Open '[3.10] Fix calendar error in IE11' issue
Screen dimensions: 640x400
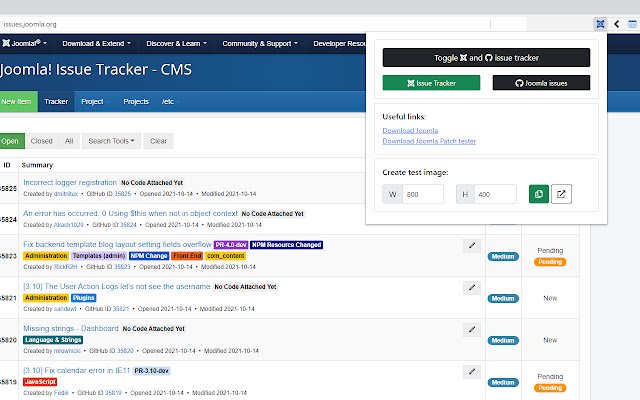76,370
